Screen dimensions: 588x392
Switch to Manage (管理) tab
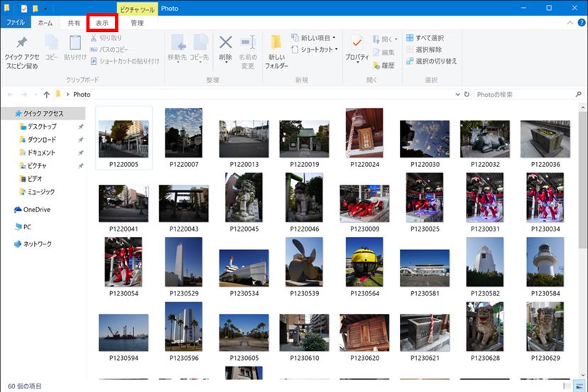coord(137,23)
